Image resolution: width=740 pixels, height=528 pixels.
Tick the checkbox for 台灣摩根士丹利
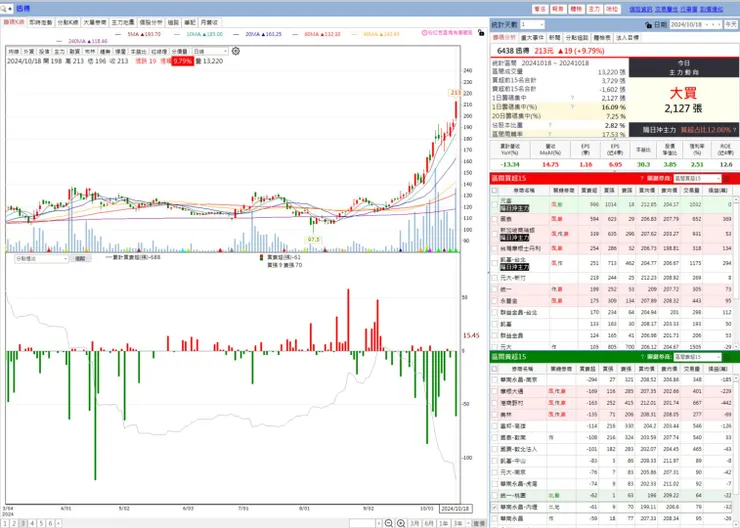point(495,248)
